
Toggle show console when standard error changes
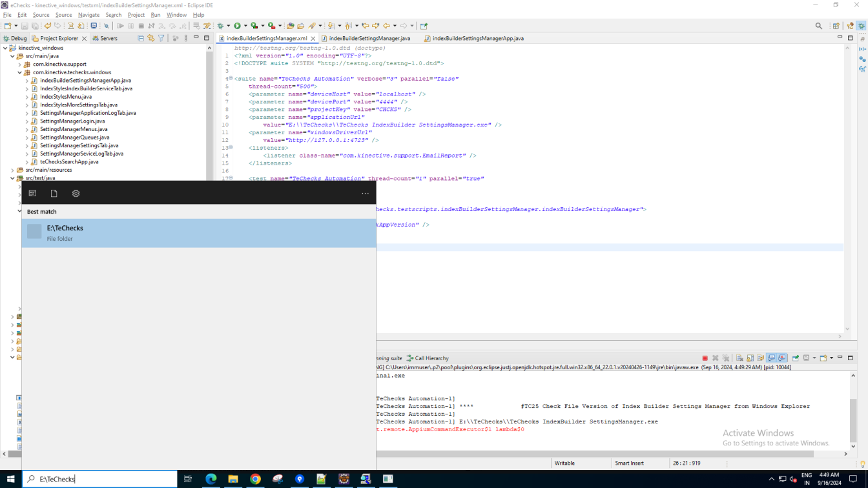coord(781,358)
